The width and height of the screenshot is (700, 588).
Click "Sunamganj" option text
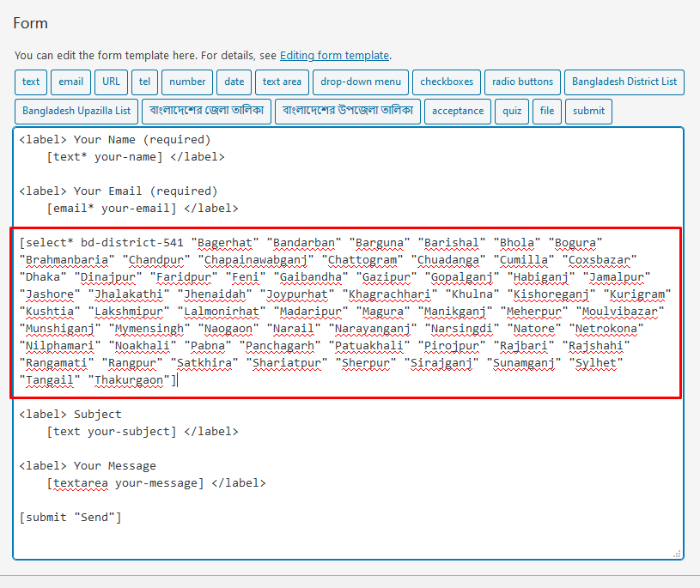(524, 363)
